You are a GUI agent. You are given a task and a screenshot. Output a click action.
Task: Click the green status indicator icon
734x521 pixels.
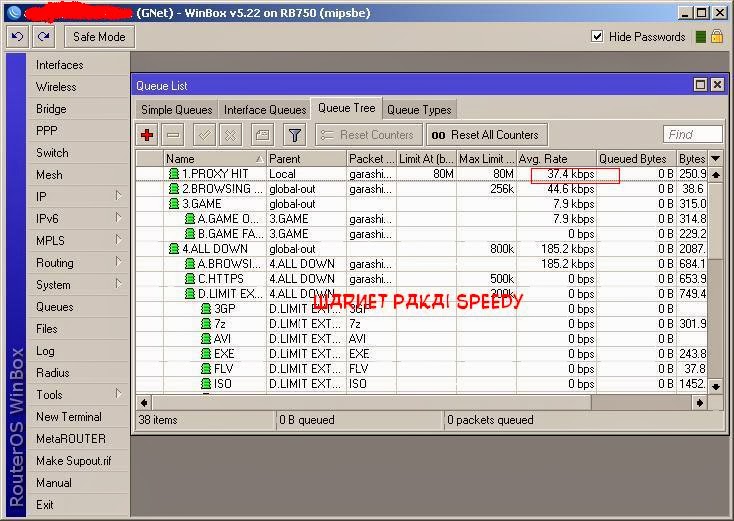(x=701, y=37)
